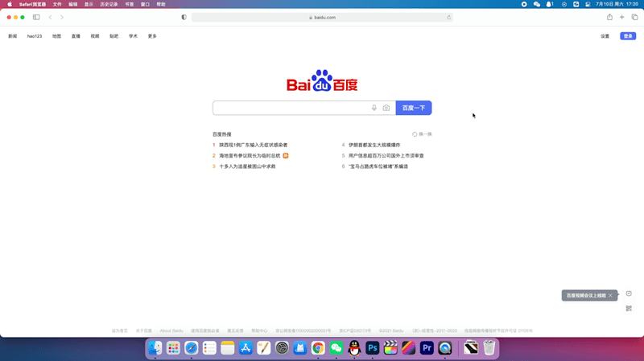Open the 历史记录 menu
The height and width of the screenshot is (361, 644).
(x=109, y=4)
